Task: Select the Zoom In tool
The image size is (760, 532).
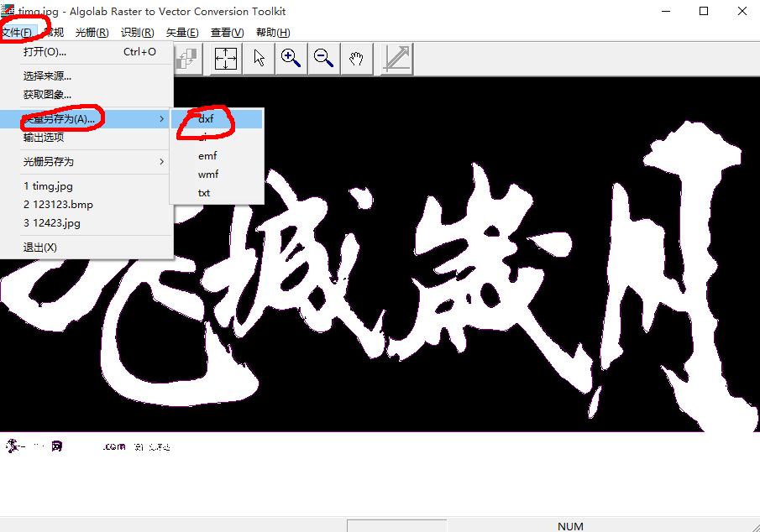Action: 291,58
